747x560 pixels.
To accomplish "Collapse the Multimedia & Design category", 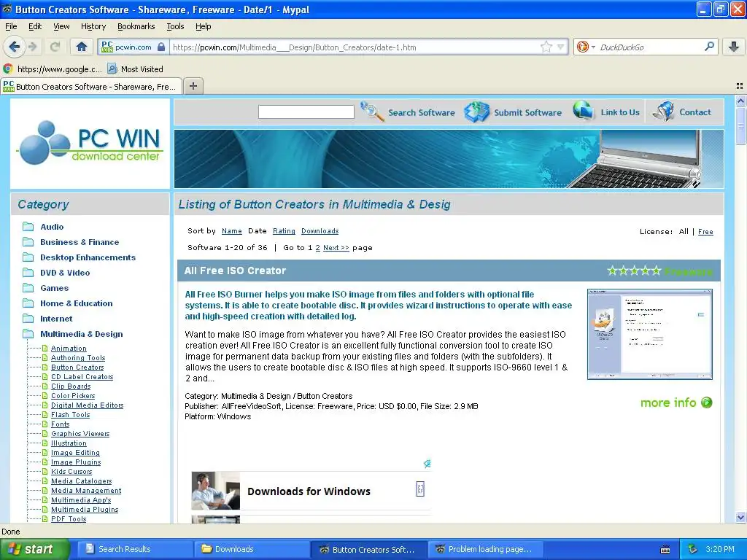I will [x=81, y=334].
